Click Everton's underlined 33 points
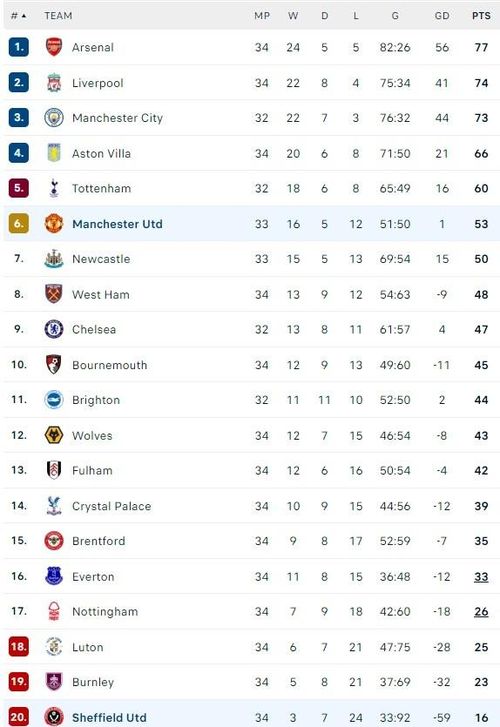 click(x=481, y=577)
